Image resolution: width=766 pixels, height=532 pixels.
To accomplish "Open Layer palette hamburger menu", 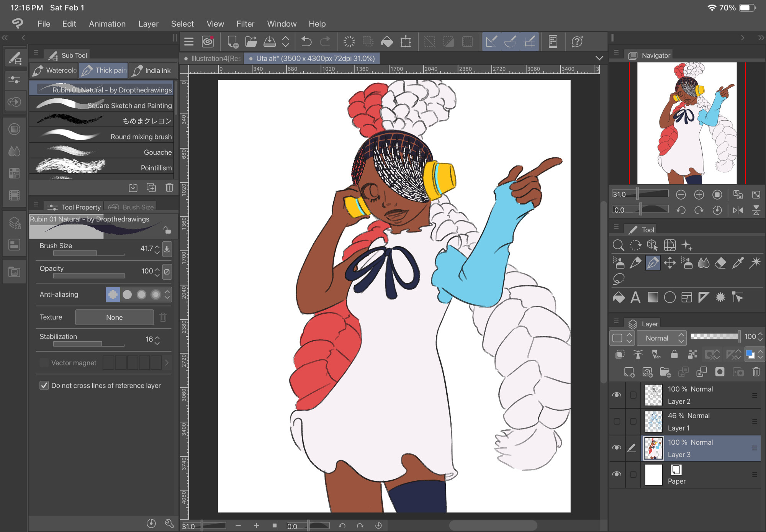I will (x=616, y=321).
